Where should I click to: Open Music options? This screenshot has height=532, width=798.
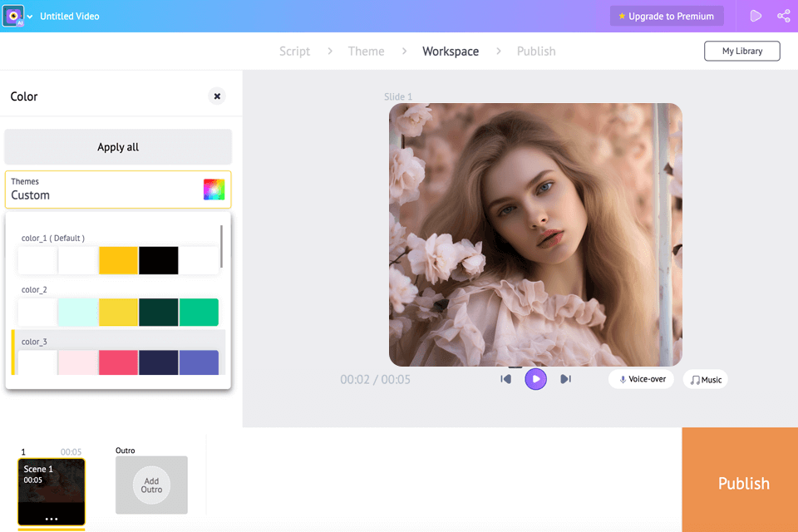tap(706, 379)
